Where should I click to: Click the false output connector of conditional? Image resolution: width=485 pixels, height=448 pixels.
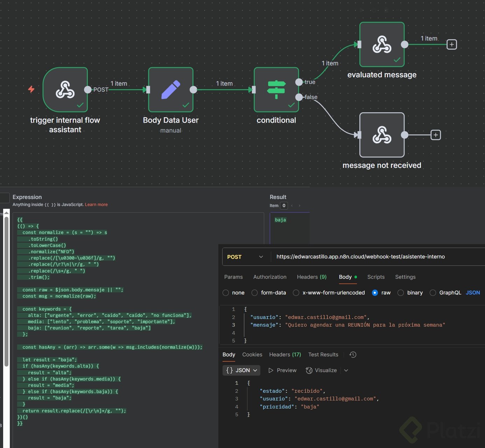pyautogui.click(x=299, y=97)
